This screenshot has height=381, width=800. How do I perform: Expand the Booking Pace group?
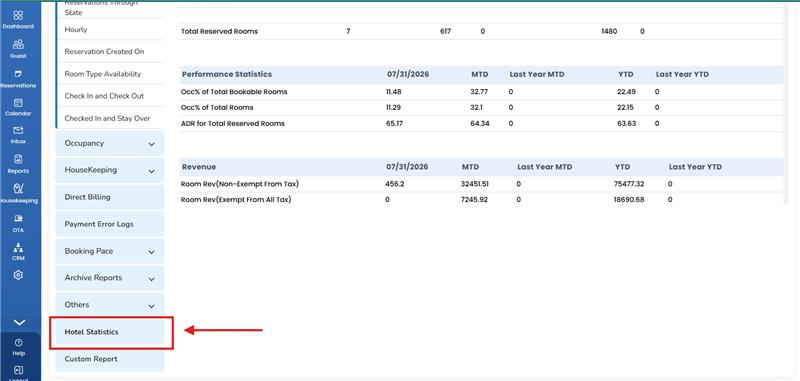[x=110, y=251]
